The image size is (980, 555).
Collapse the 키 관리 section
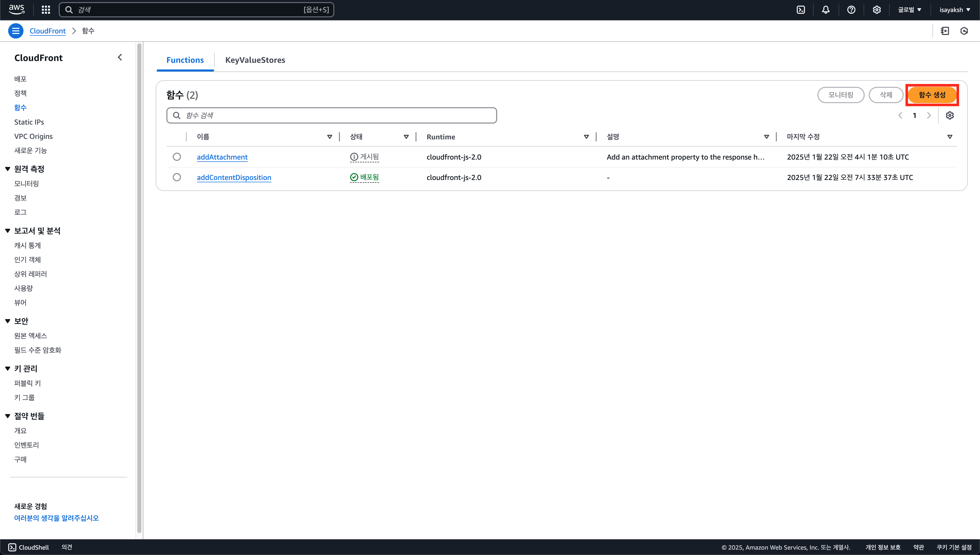(x=8, y=369)
